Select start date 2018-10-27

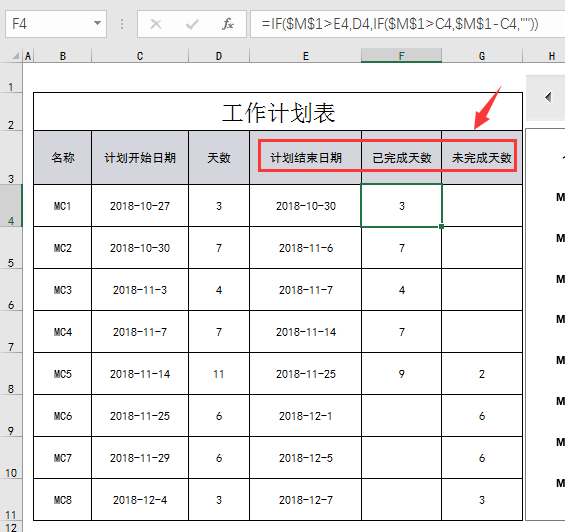click(x=140, y=206)
